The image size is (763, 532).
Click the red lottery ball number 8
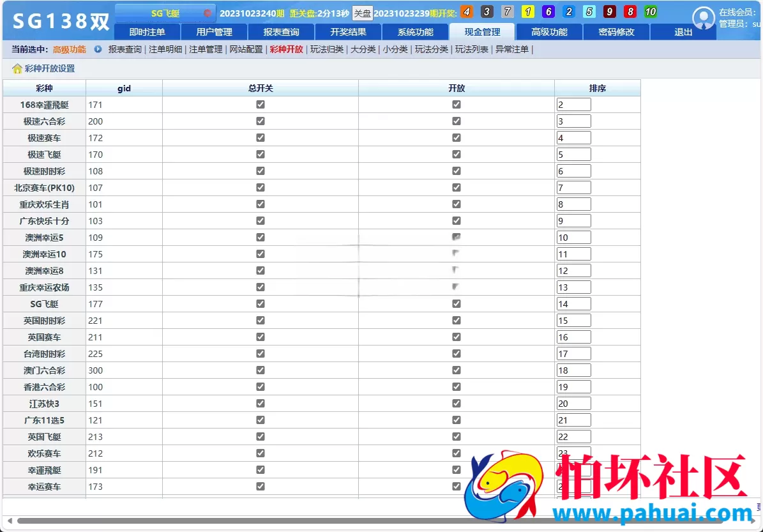pyautogui.click(x=630, y=11)
